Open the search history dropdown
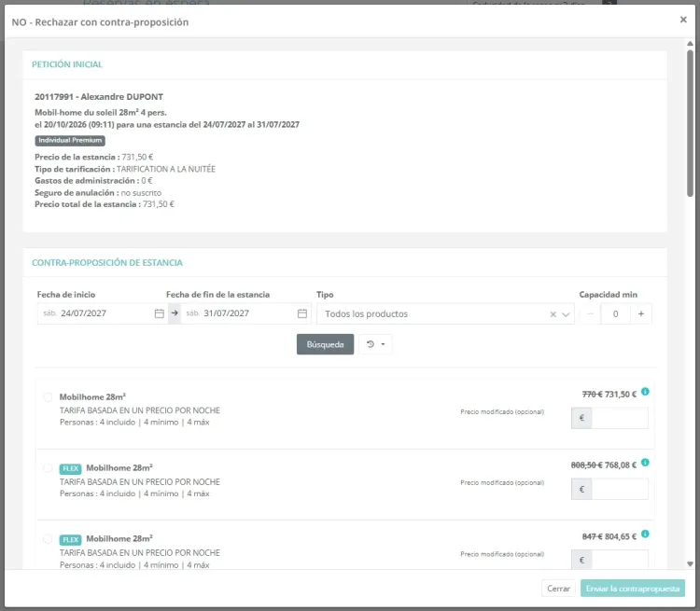 tap(375, 344)
